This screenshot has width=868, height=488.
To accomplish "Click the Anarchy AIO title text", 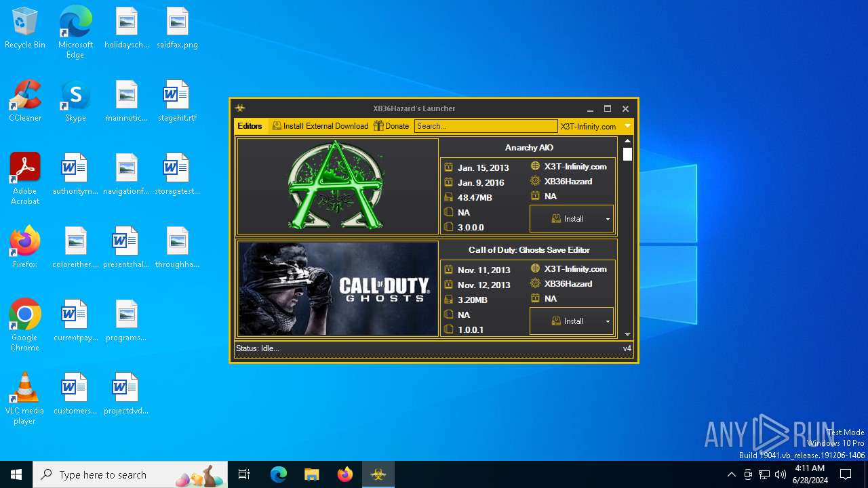I will coord(529,148).
